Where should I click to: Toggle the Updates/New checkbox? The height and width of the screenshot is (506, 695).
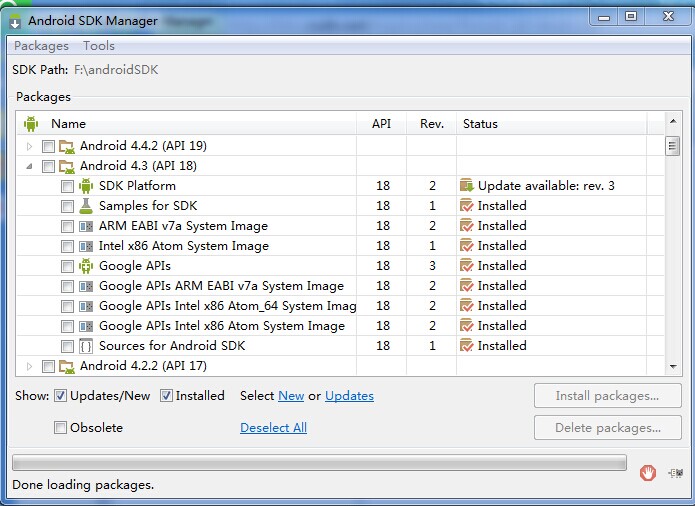point(61,396)
